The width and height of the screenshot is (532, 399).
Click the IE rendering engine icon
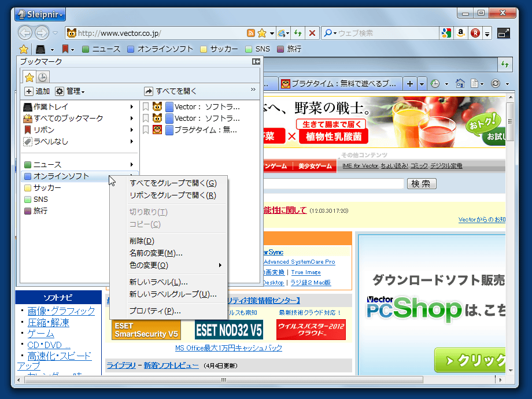[282, 33]
